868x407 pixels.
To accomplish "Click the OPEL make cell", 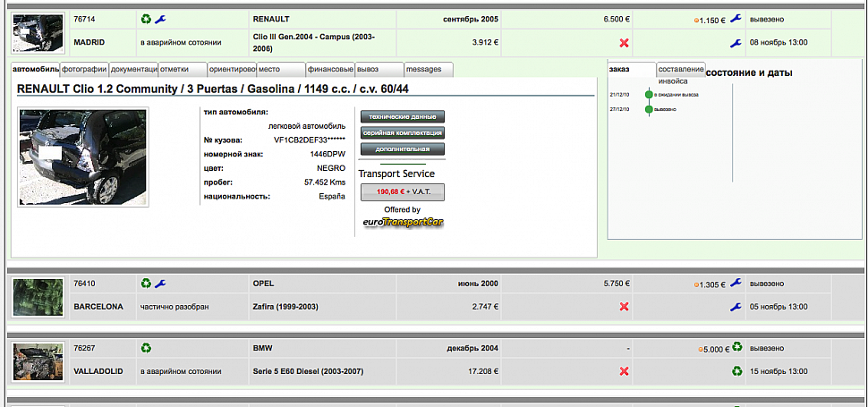I will 322,284.
